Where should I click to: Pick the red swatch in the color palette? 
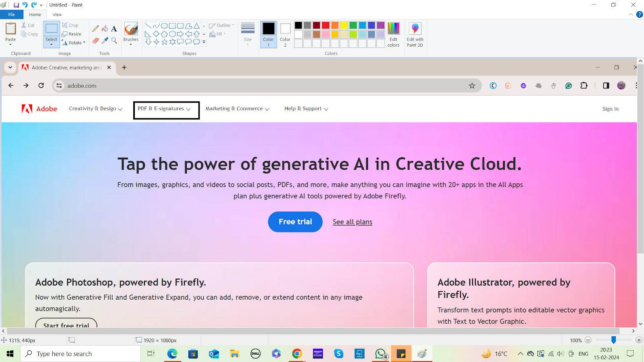tap(326, 25)
